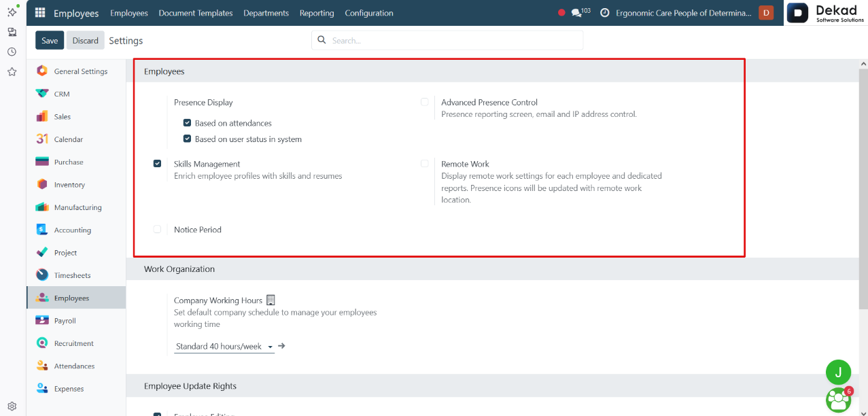
Task: Open the apps grid menu icon
Action: (40, 13)
